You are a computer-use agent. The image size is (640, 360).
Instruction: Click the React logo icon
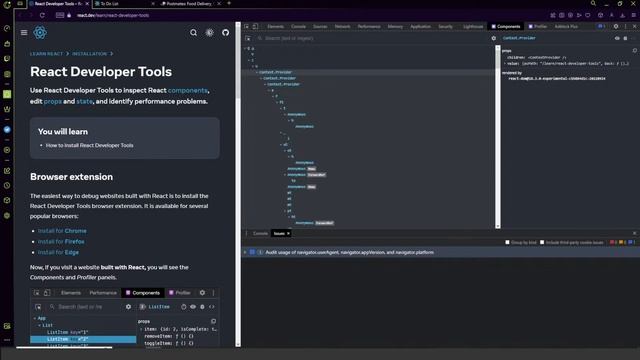40,33
